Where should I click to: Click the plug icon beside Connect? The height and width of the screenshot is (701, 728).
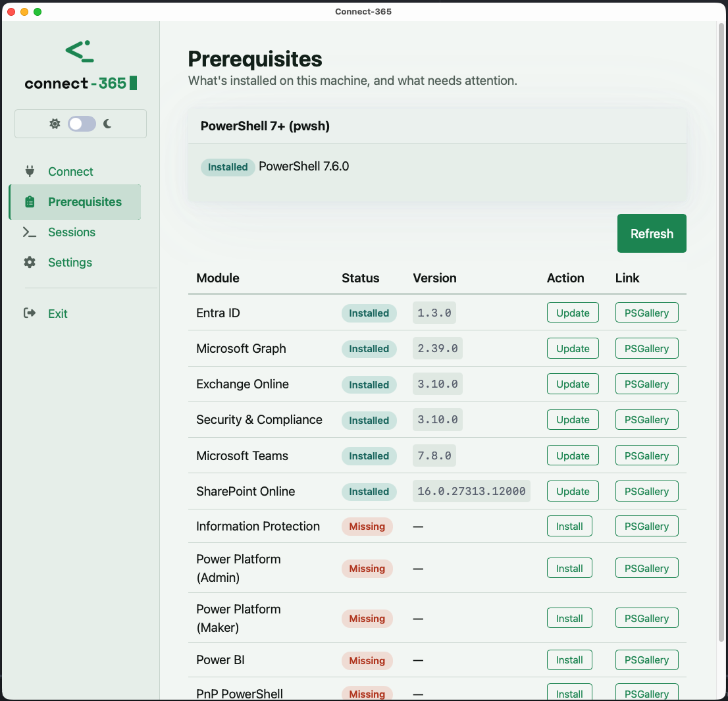pos(30,171)
